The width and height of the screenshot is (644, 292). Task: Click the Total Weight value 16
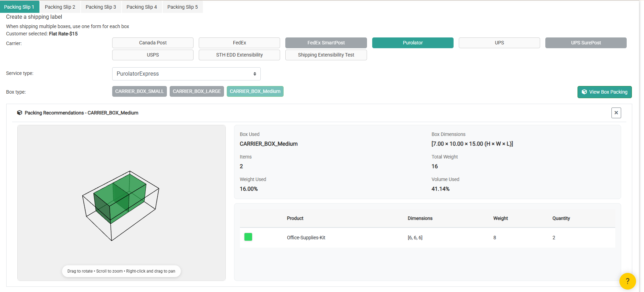pos(435,166)
